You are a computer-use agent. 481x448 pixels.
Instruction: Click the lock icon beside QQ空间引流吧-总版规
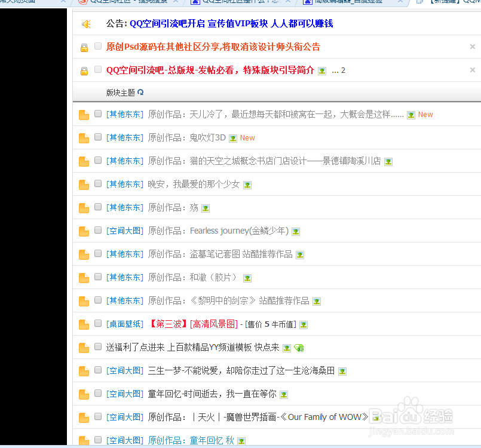pyautogui.click(x=84, y=71)
